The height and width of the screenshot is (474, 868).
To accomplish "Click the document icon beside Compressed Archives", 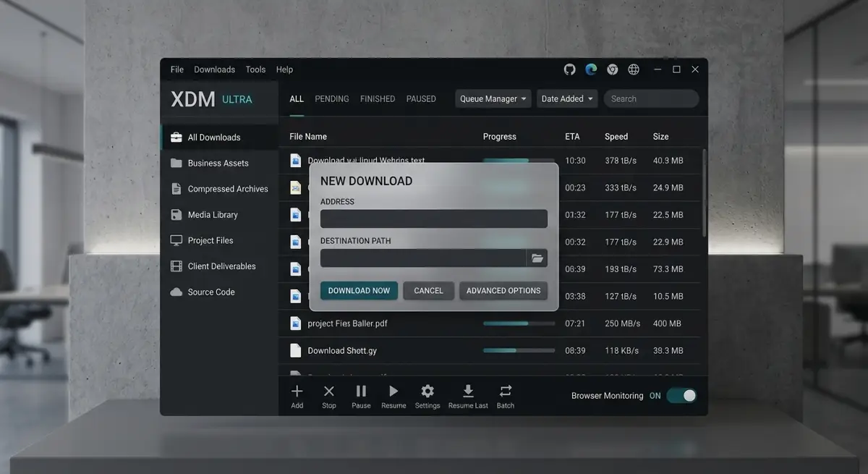I will (176, 189).
